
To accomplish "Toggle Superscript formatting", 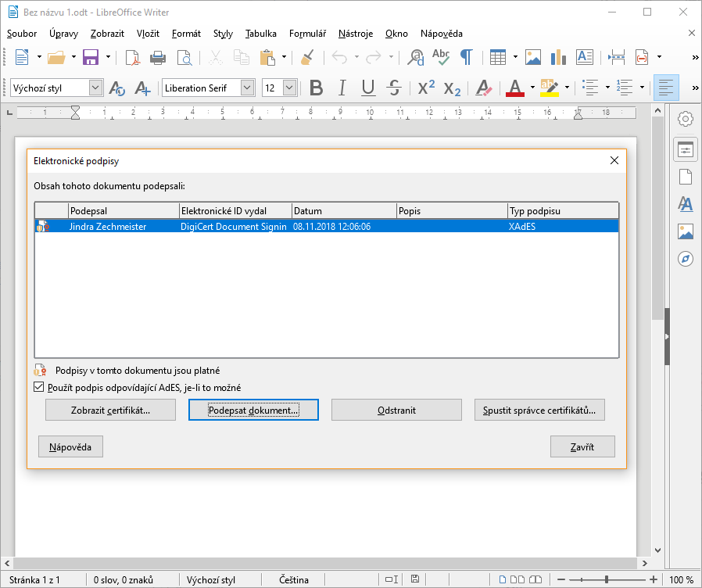I will pyautogui.click(x=426, y=88).
